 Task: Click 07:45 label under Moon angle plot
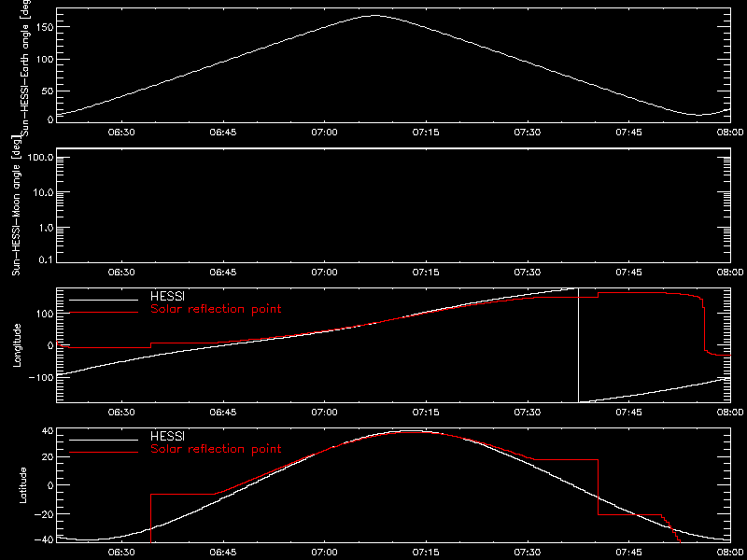(x=628, y=273)
